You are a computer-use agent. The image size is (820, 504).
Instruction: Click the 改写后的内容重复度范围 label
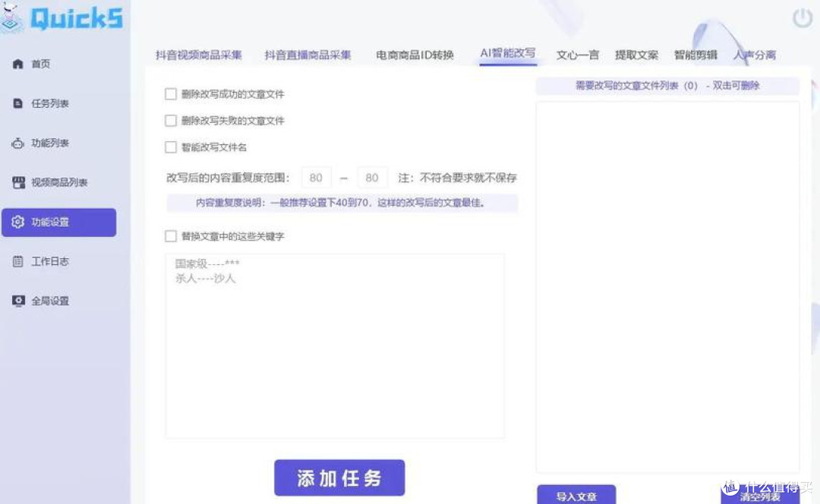coord(228,178)
